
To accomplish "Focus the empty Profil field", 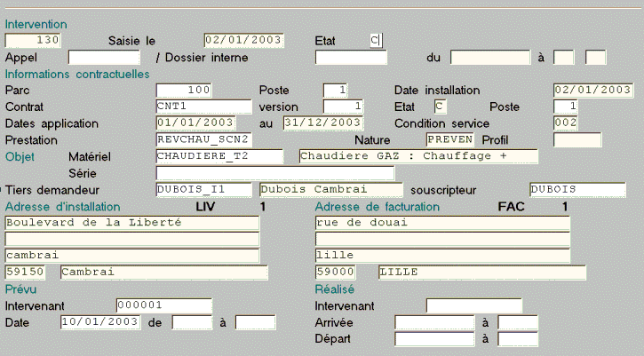I will pyautogui.click(x=577, y=139).
